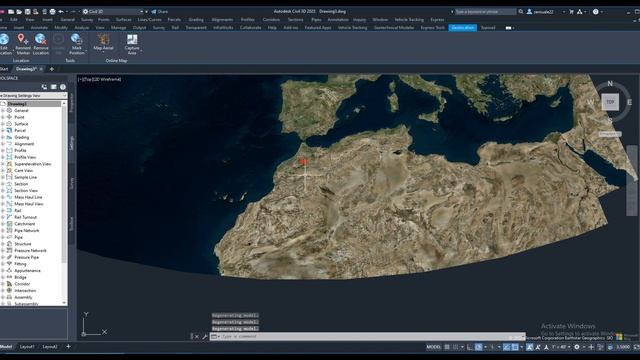Switch to the Layout1 tab
The width and height of the screenshot is (640, 360).
click(x=27, y=347)
